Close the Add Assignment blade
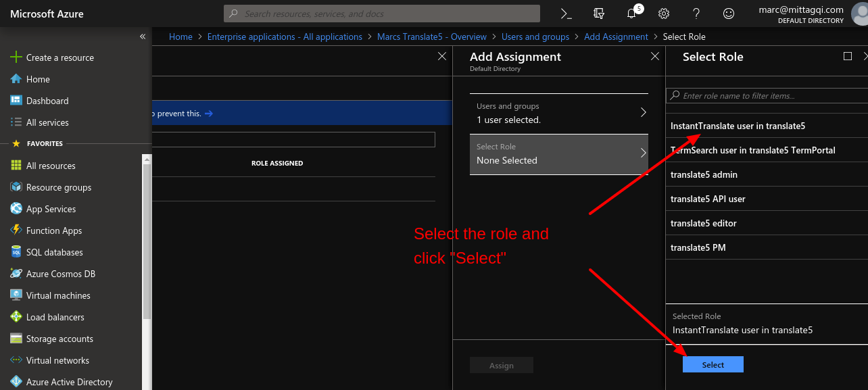This screenshot has width=868, height=390. (655, 56)
